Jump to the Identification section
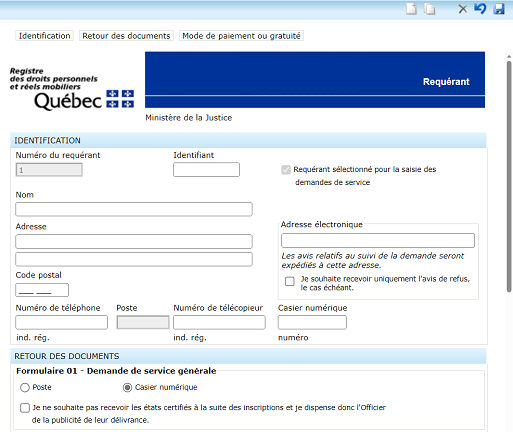Image resolution: width=513 pixels, height=432 pixels. 44,36
